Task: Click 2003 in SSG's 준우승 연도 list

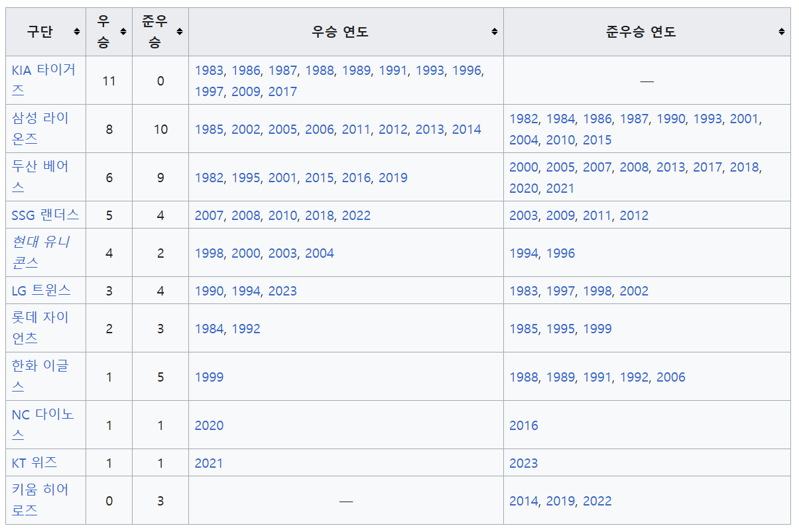Action: click(524, 215)
